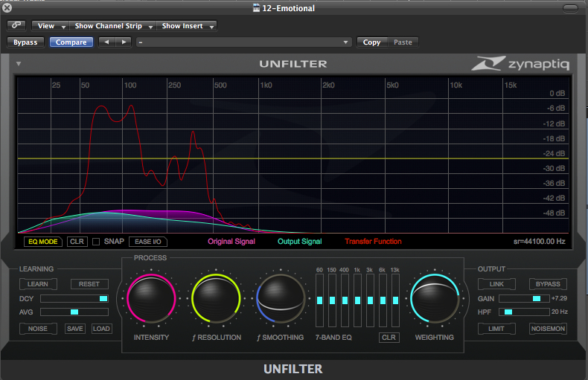This screenshot has width=588, height=380.
Task: Open Show Channel Strip dropdown
Action: point(112,26)
